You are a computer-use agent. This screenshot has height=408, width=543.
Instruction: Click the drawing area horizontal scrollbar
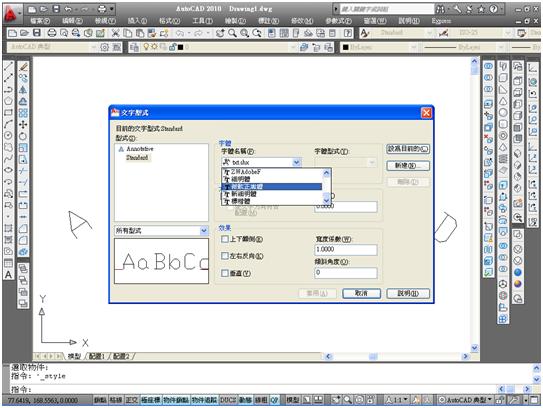(x=397, y=356)
